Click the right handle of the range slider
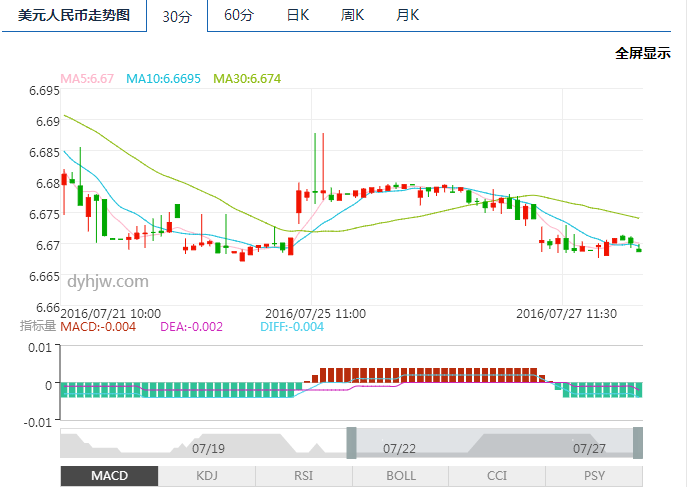The image size is (691, 487). [637, 443]
